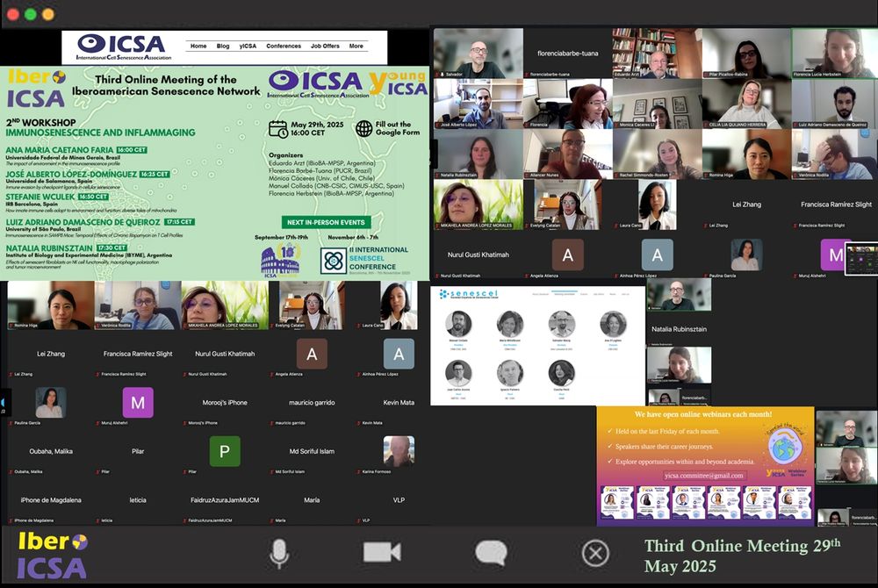Click the red macOS close dot
The height and width of the screenshot is (588, 878).
pyautogui.click(x=13, y=15)
